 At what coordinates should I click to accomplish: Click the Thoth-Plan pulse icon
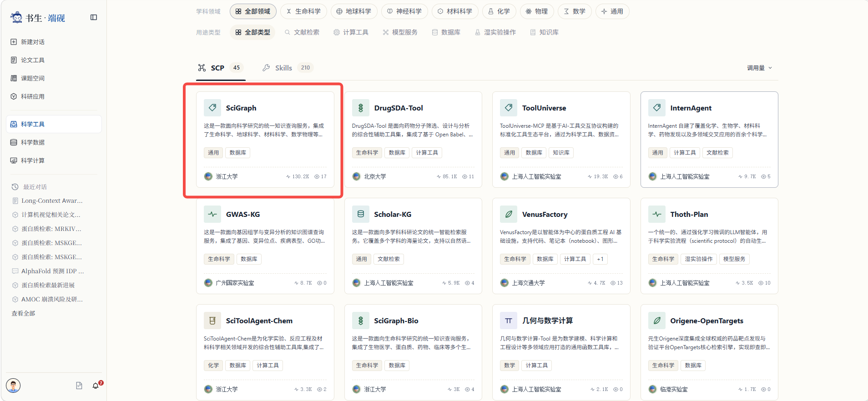[x=657, y=214]
